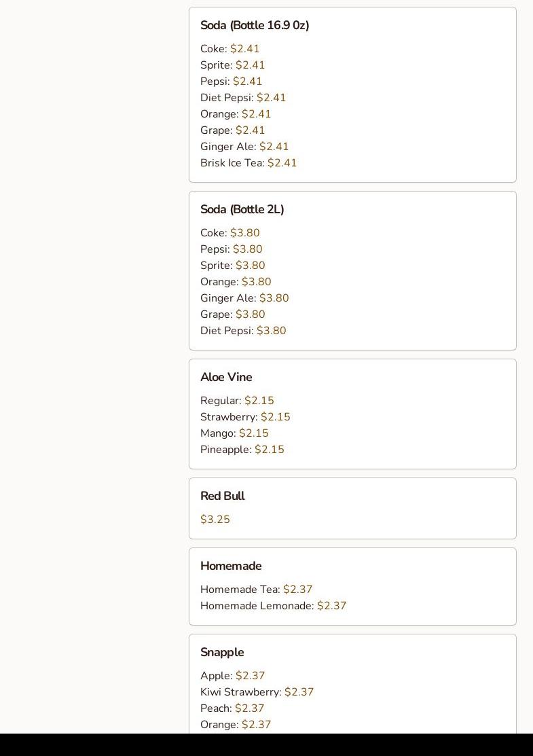Select the Pineapple $2.15 item

coord(242,450)
